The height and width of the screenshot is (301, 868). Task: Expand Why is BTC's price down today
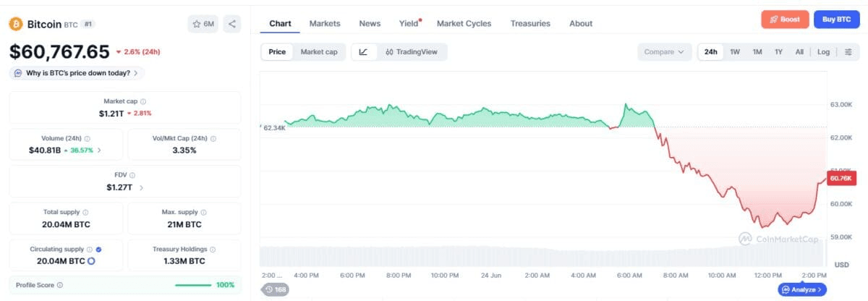(77, 73)
